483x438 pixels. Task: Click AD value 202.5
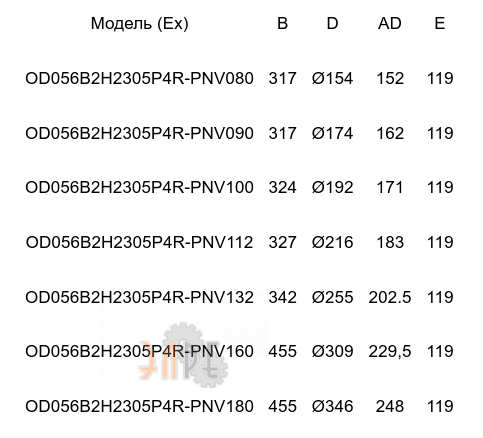tap(390, 297)
